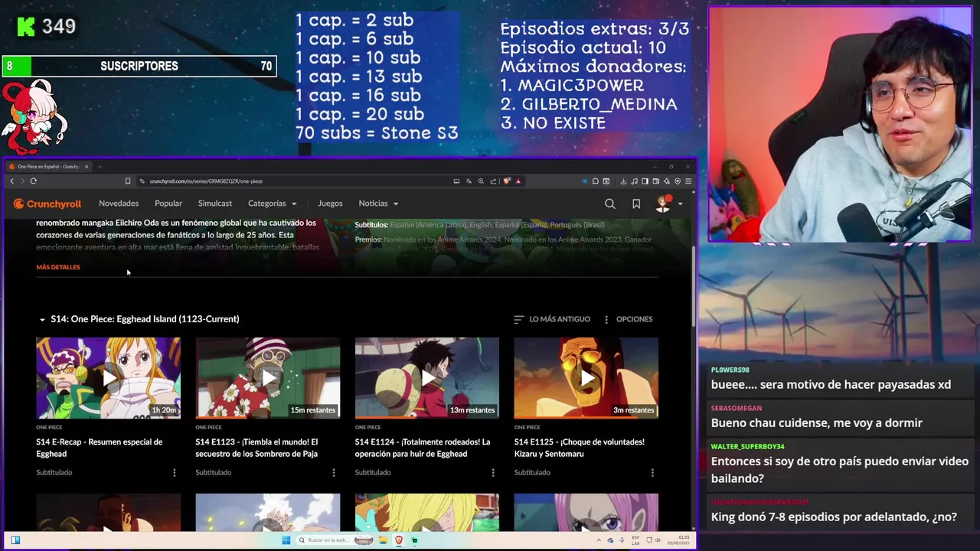Screen dimensions: 980x551
Task: Open the browser hamburger menu
Action: coord(688,181)
